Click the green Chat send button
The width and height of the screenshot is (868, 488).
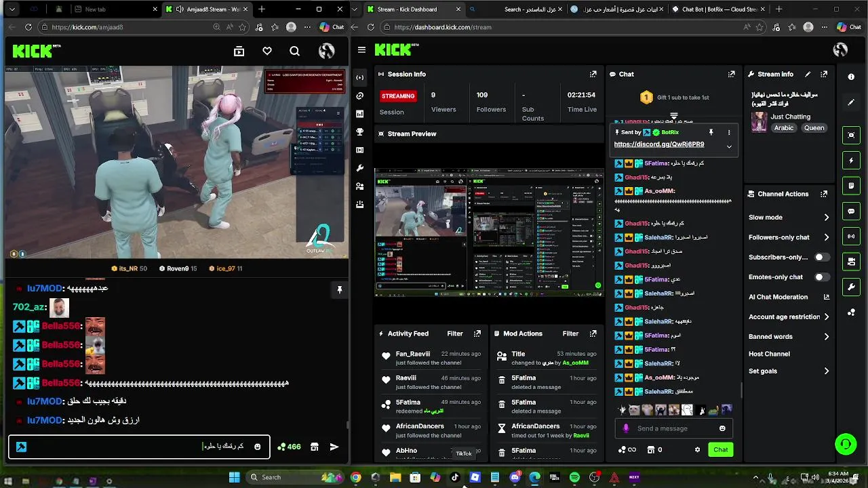click(x=720, y=449)
